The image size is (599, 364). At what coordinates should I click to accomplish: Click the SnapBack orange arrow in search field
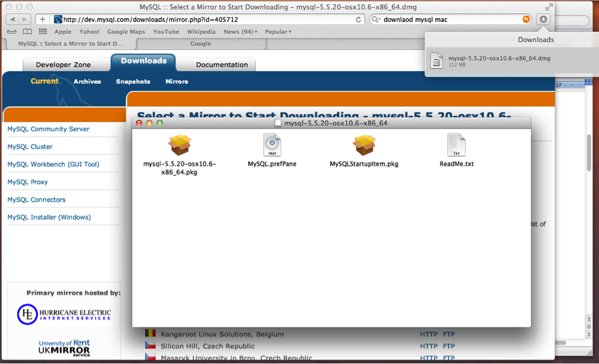(x=526, y=19)
